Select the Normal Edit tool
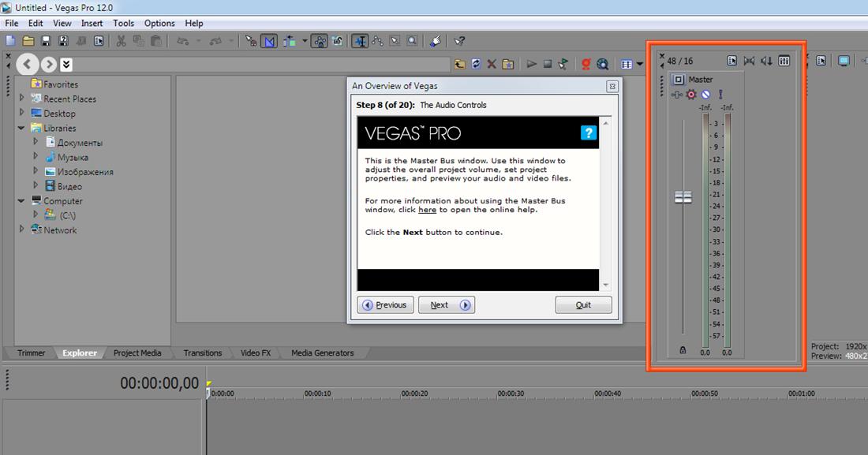The width and height of the screenshot is (868, 455). click(361, 41)
